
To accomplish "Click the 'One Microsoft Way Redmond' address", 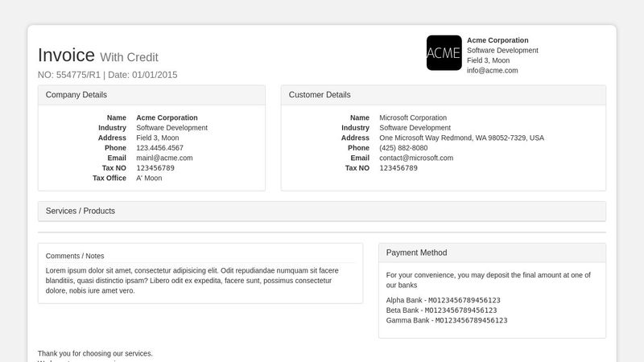I will click(x=461, y=138).
